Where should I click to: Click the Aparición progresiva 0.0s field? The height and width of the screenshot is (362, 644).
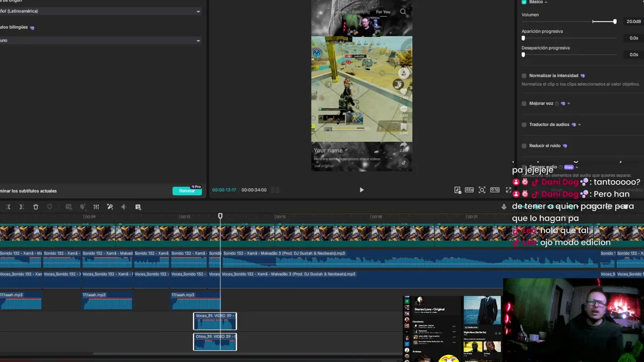(634, 38)
